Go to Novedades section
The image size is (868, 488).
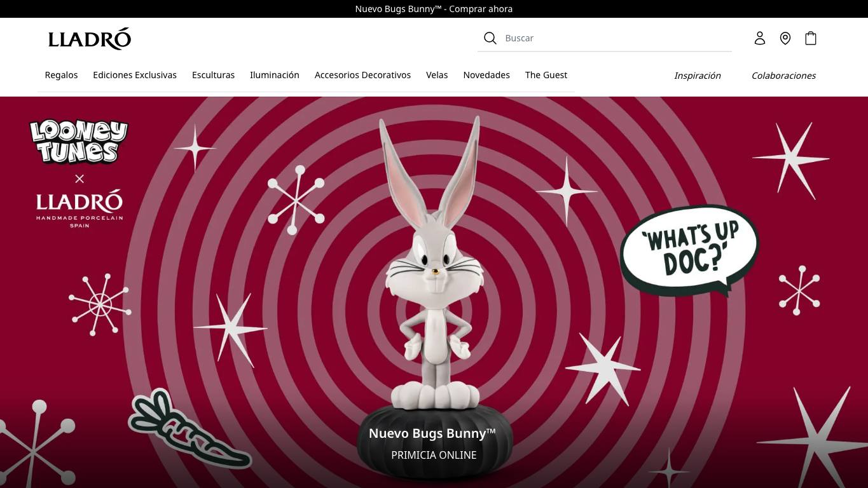tap(486, 75)
